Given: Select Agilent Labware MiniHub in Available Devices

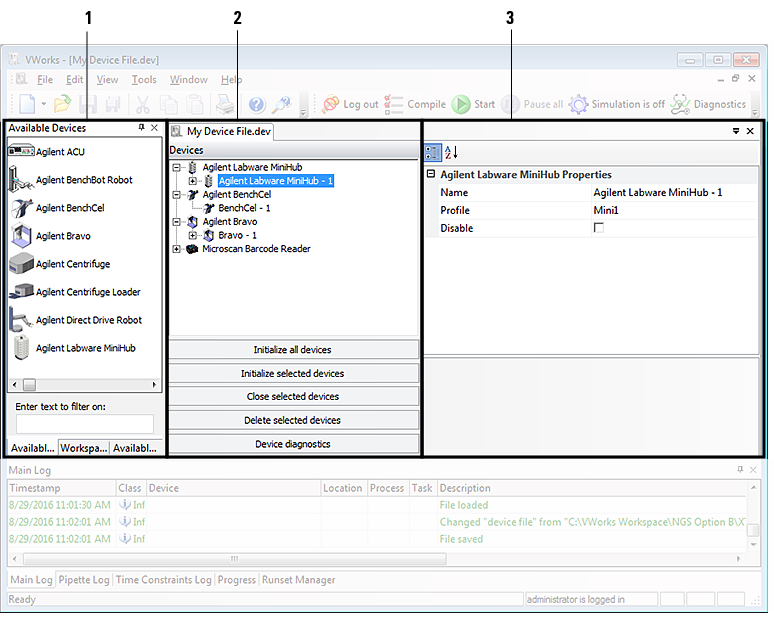Looking at the screenshot, I should [74, 348].
